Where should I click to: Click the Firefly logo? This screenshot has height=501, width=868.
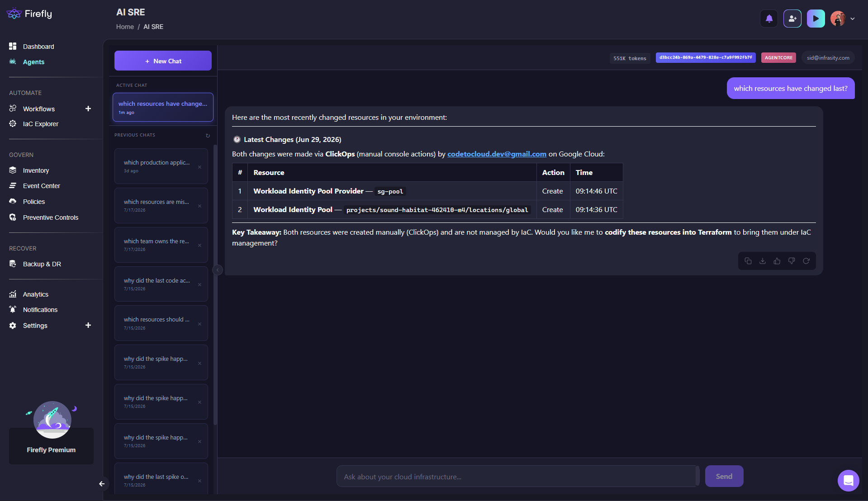coord(29,14)
